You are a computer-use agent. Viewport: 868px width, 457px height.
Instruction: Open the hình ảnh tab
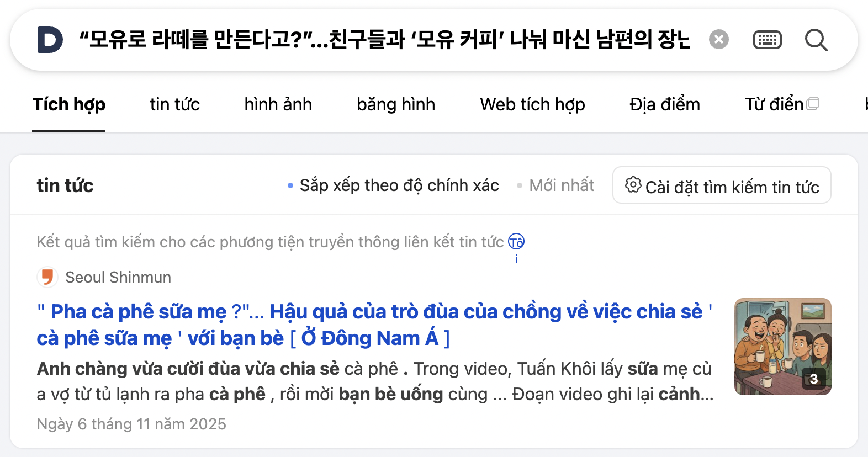(278, 104)
